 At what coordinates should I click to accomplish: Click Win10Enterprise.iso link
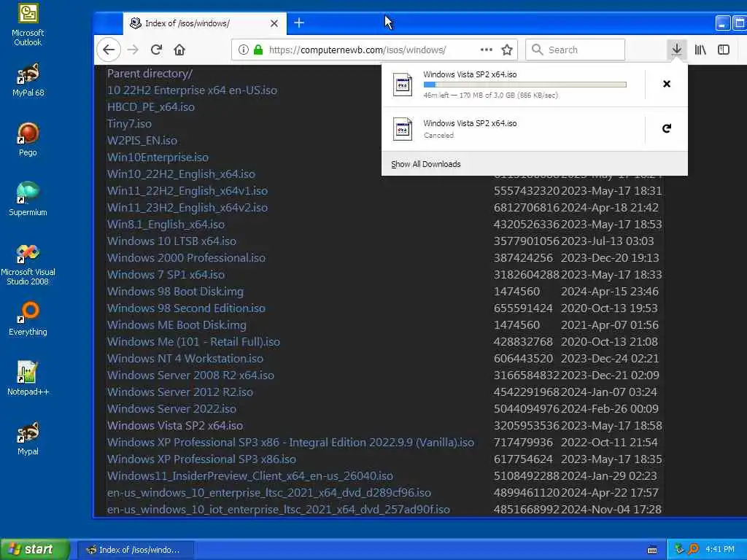coord(158,157)
